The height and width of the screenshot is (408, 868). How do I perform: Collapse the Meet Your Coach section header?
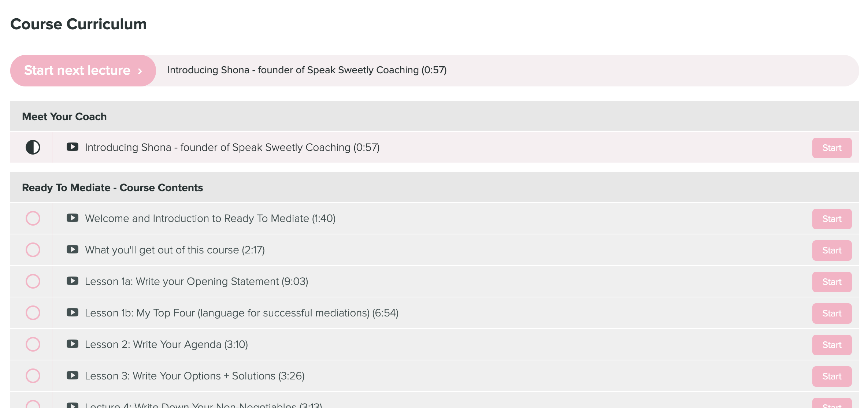pos(435,116)
